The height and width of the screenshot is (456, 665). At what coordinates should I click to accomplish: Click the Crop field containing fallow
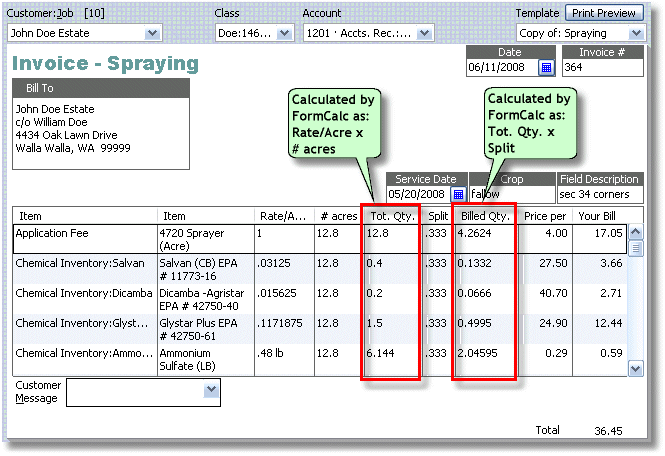[512, 194]
